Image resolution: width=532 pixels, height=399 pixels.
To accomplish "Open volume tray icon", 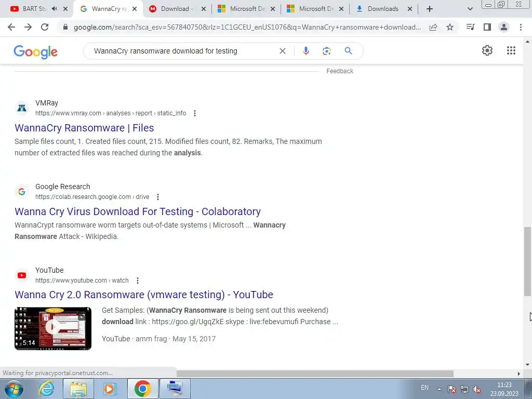I will [x=477, y=389].
